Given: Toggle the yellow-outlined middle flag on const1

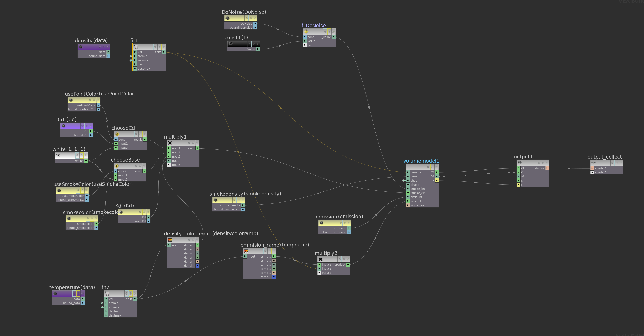Looking at the screenshot, I should (x=254, y=44).
